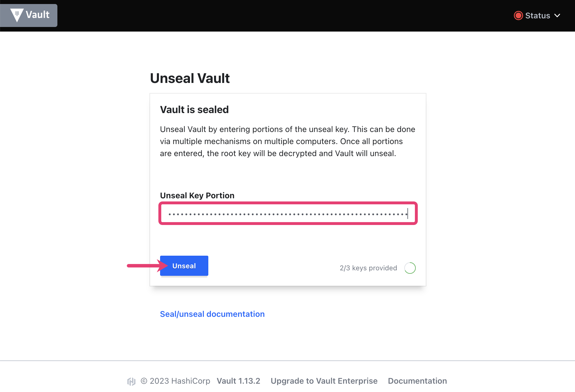Click the Unseal Key Portion label
Viewport: 575px width, 392px height.
(197, 195)
